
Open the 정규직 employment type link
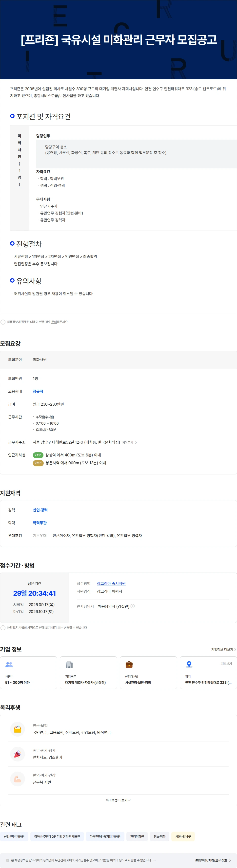[38, 391]
